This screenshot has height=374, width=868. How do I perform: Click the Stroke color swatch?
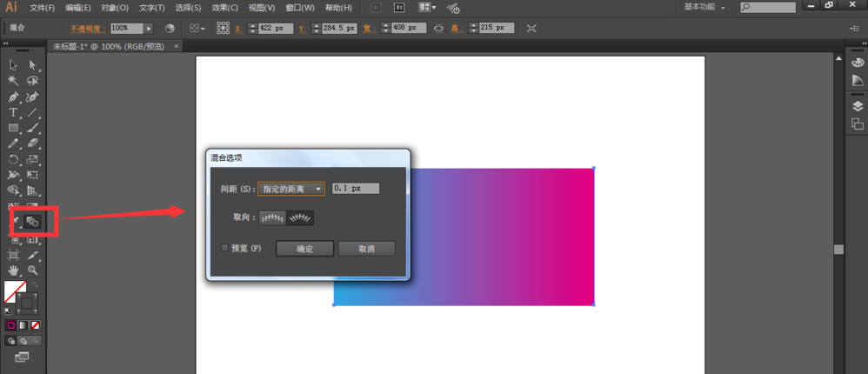coord(27,304)
